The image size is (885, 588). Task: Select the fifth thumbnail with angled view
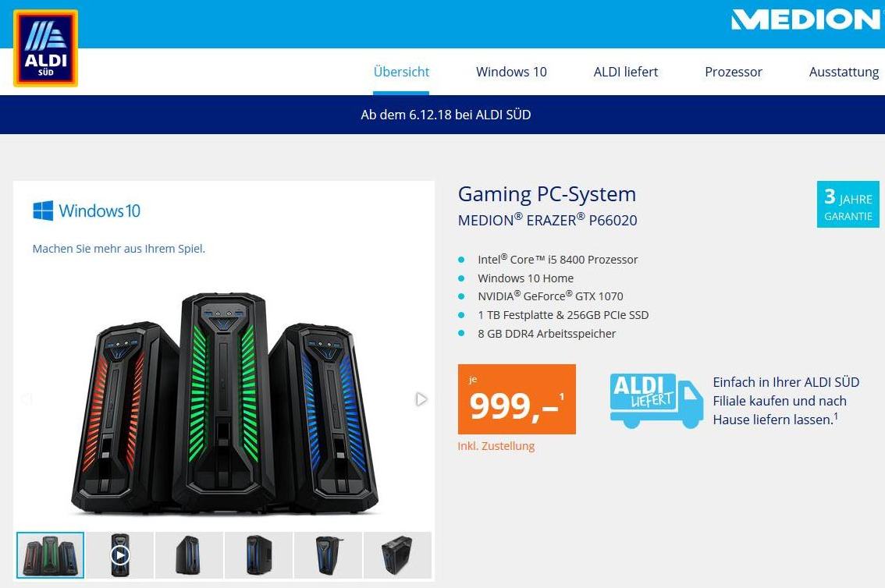click(328, 555)
